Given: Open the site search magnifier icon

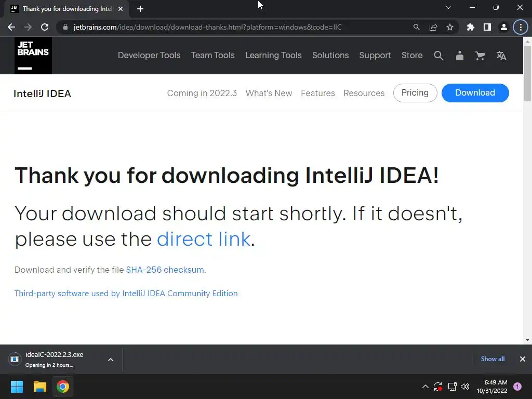Looking at the screenshot, I should click(x=438, y=56).
